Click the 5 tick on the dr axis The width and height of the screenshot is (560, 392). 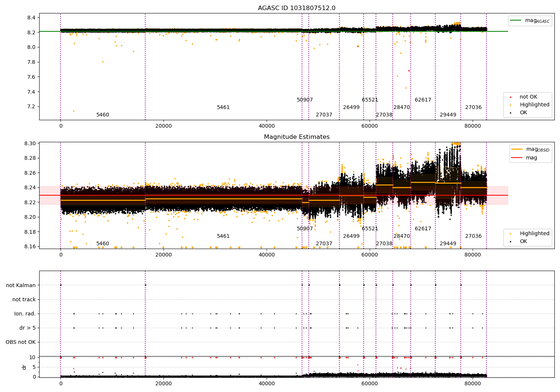pyautogui.click(x=34, y=367)
